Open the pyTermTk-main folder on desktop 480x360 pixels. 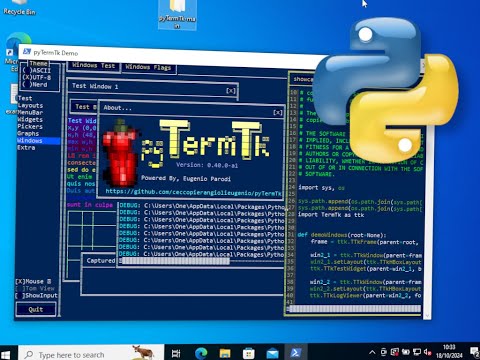click(177, 14)
